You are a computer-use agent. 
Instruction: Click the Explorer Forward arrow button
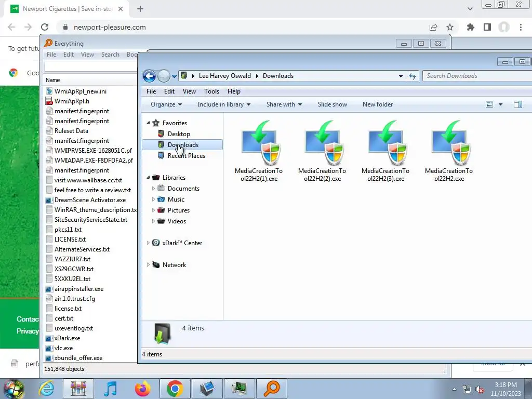[164, 76]
